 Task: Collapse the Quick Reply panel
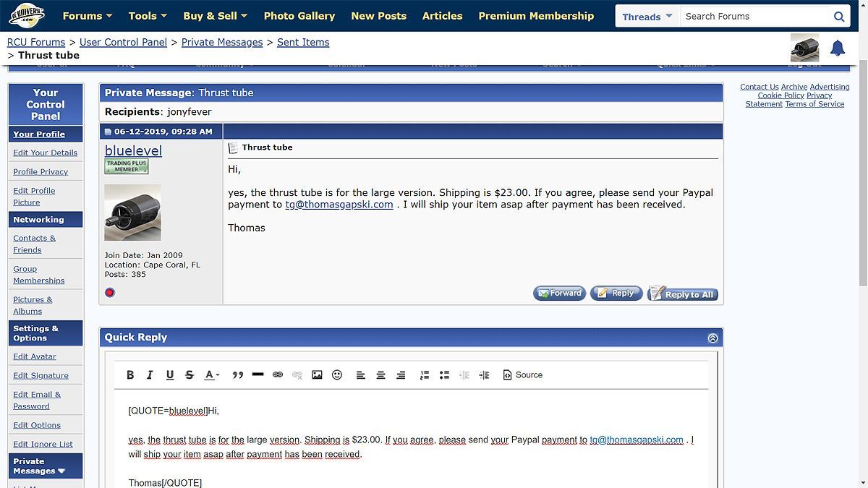(x=712, y=338)
